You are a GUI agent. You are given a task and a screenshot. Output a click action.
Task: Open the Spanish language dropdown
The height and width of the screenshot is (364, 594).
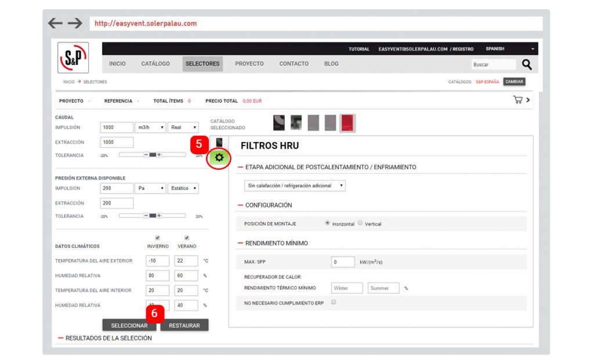[510, 49]
